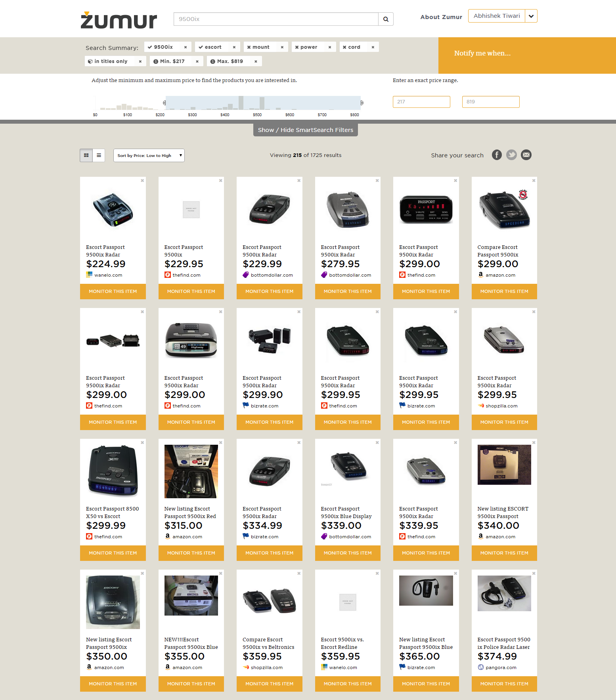Open the Abhishek Tiwari account dropdown arrow
Viewport: 616px width, 700px height.
click(531, 16)
